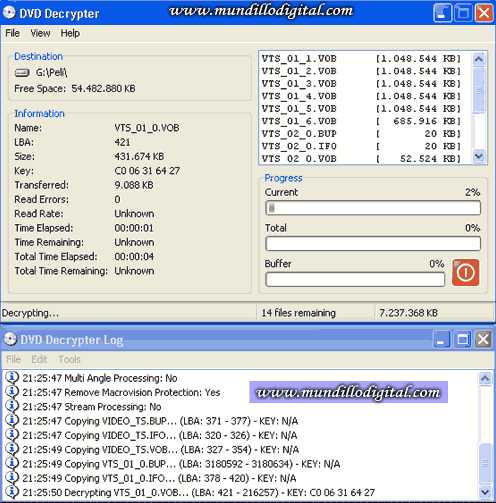The width and height of the screenshot is (496, 503).
Task: Click the Size value 431.674 KB
Action: [139, 157]
